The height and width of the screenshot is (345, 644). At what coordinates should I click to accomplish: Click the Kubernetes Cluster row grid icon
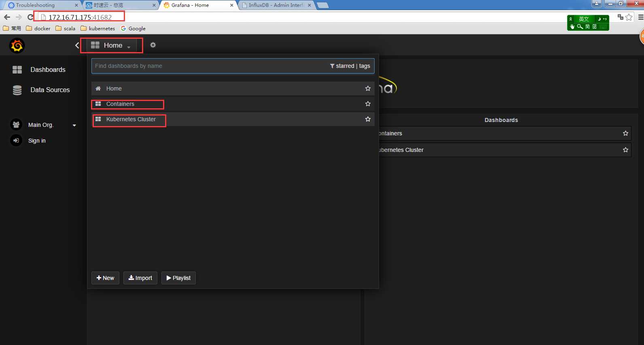point(98,119)
